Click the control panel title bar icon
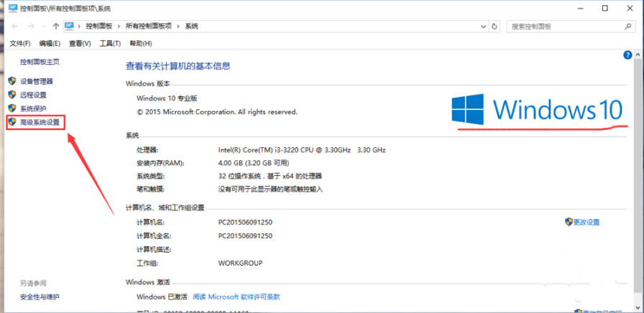This screenshot has width=644, height=313. coord(13,8)
